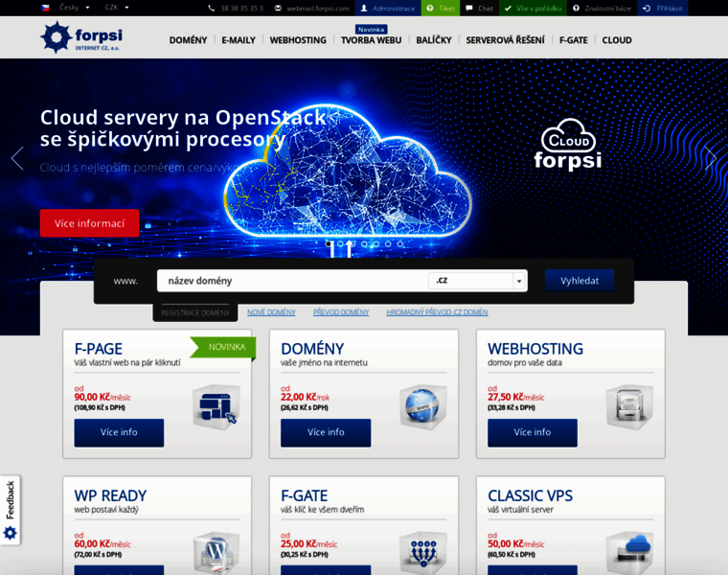This screenshot has height=575, width=728.
Task: Open the F-GATE menu
Action: (574, 40)
